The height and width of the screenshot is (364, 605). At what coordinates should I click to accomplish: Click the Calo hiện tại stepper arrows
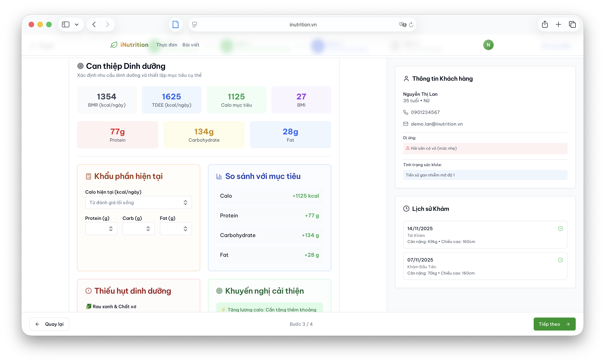(185, 203)
